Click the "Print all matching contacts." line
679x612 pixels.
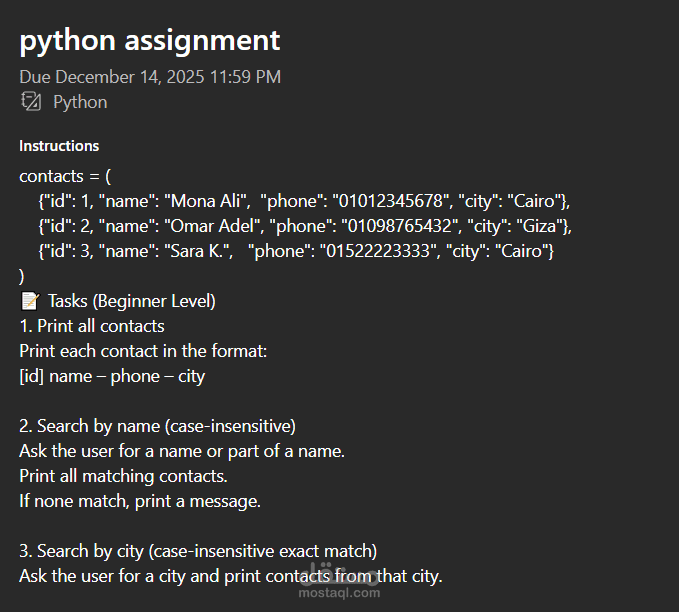pos(123,476)
